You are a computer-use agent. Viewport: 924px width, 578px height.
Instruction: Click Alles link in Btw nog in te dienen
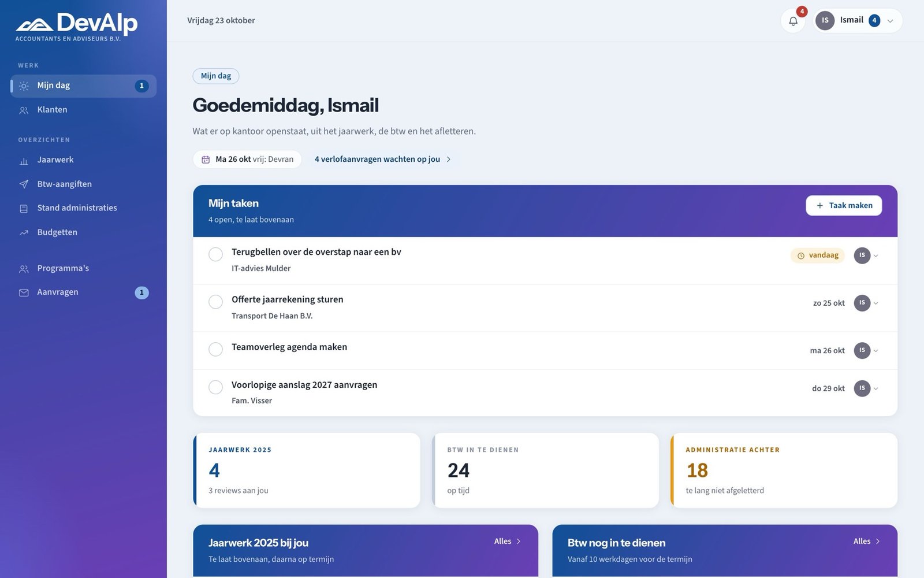pos(867,542)
